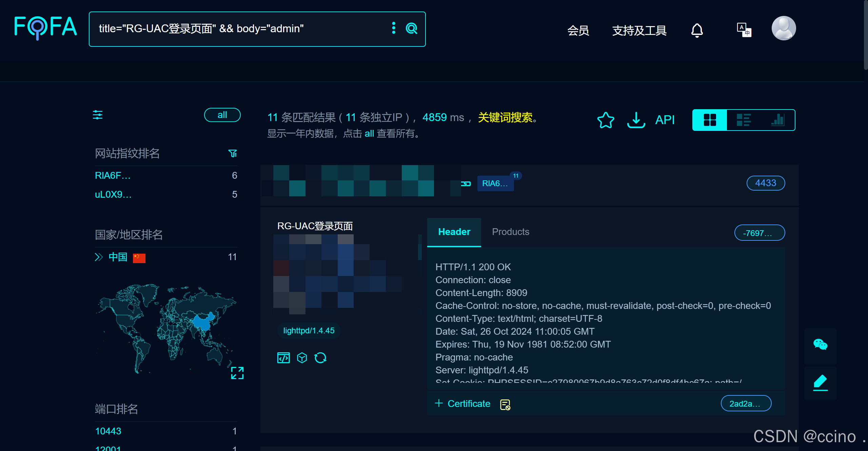Expand the 中国 country entry
868x451 pixels.
coord(99,257)
